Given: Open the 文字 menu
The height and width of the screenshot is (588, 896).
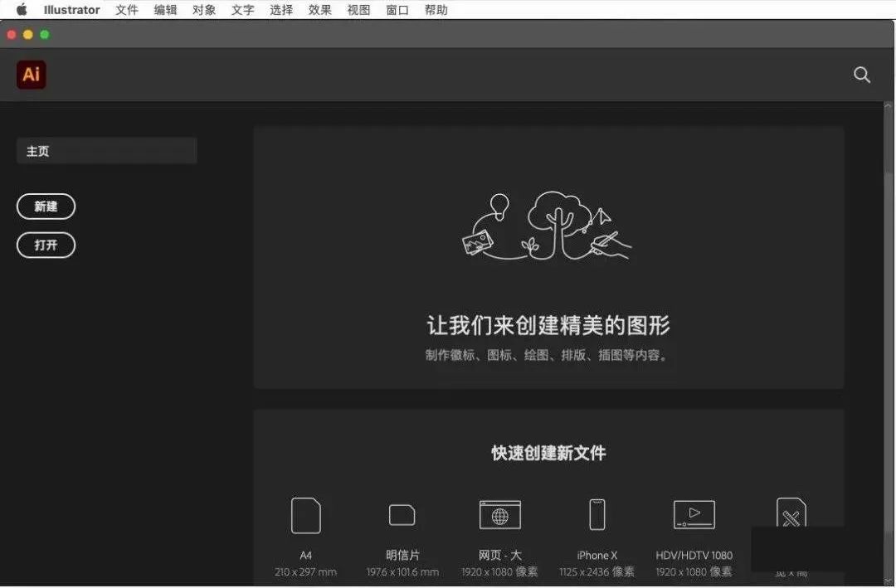Looking at the screenshot, I should [x=243, y=10].
